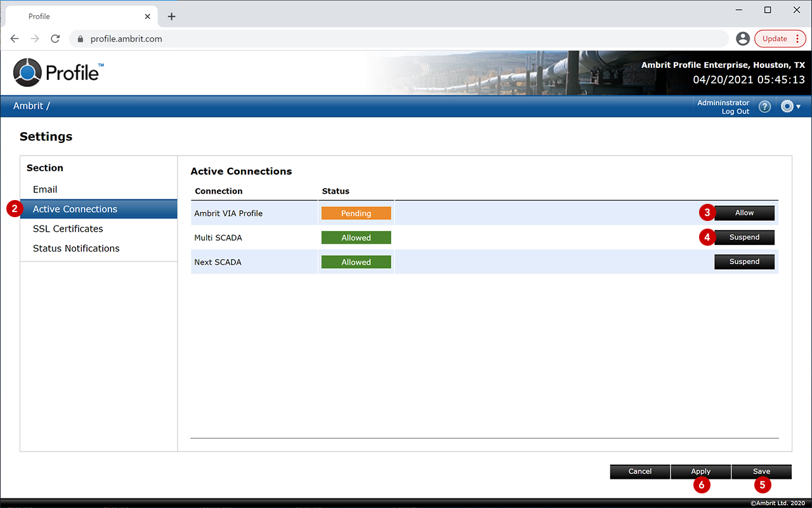Click the date and time display
Viewport: 812px width, 508px height.
coord(749,80)
